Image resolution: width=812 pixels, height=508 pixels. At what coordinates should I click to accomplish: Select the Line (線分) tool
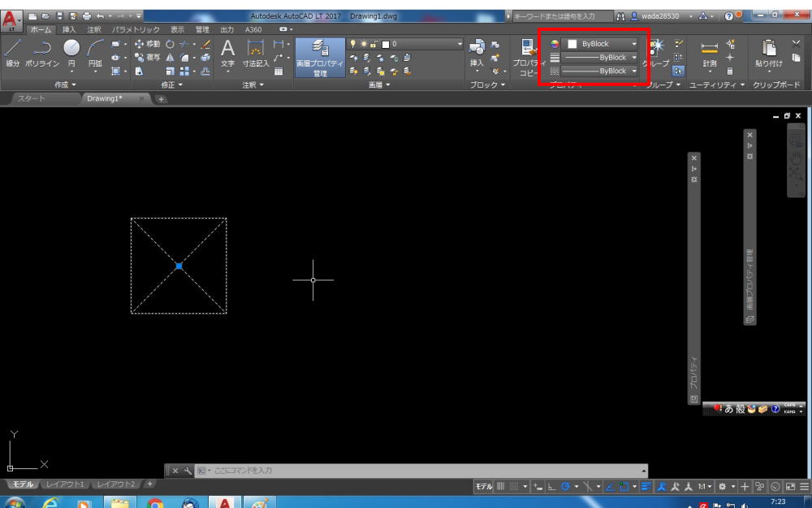click(13, 53)
